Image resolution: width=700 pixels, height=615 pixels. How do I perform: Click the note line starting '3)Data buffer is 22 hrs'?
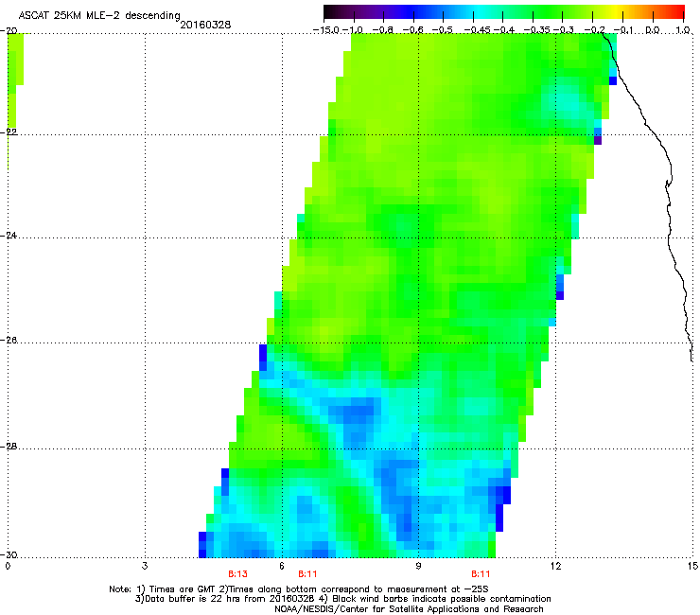pos(342,599)
